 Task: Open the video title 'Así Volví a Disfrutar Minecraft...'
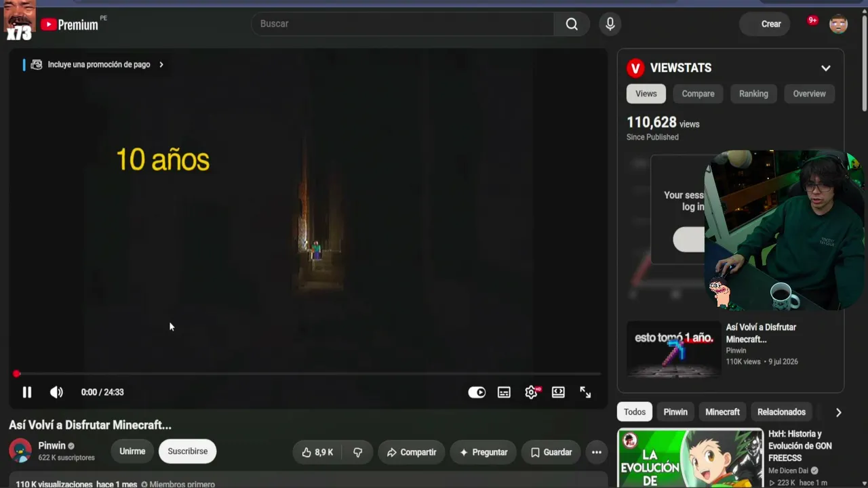pyautogui.click(x=90, y=425)
